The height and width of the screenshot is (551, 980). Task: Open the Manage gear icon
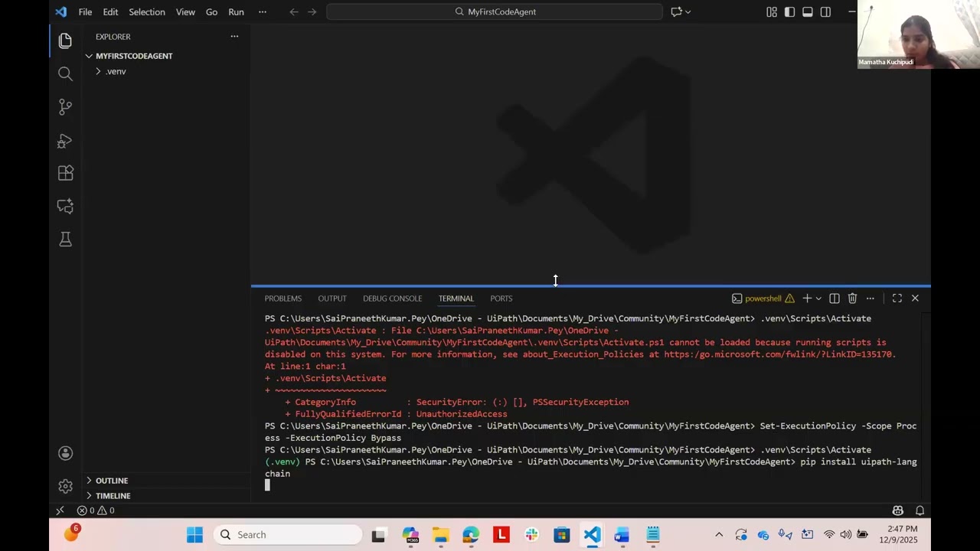point(65,486)
